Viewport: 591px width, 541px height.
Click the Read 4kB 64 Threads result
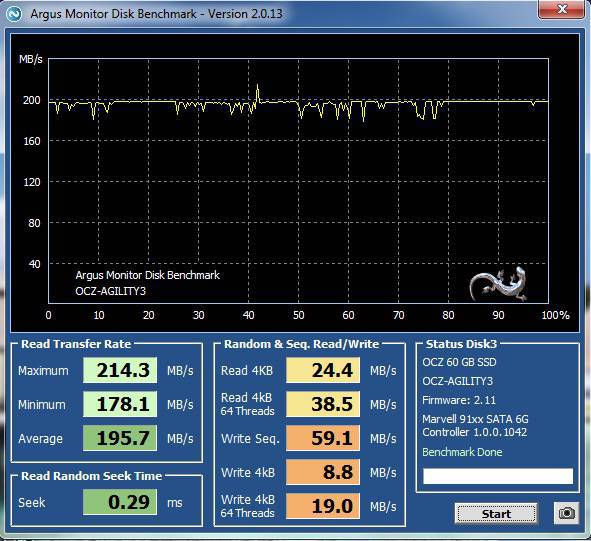coord(323,404)
